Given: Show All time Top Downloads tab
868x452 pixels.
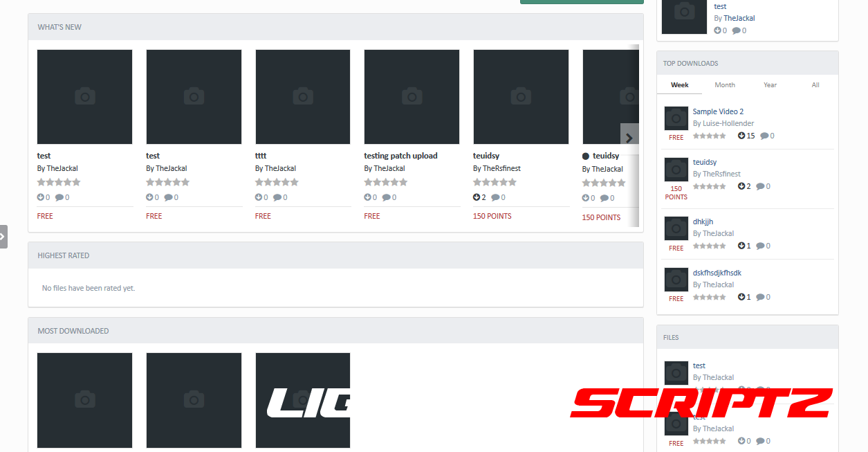Looking at the screenshot, I should 815,84.
